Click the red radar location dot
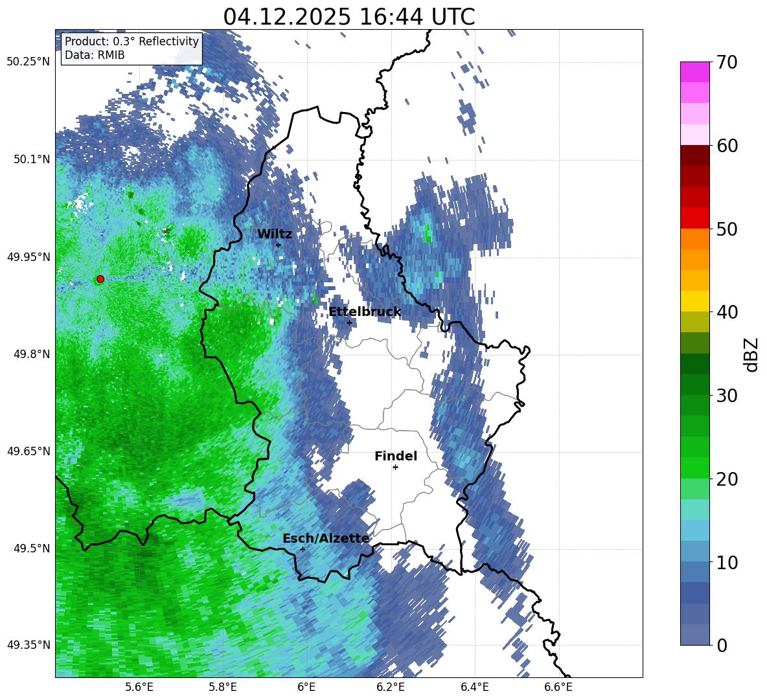This screenshot has height=700, width=767. [100, 279]
